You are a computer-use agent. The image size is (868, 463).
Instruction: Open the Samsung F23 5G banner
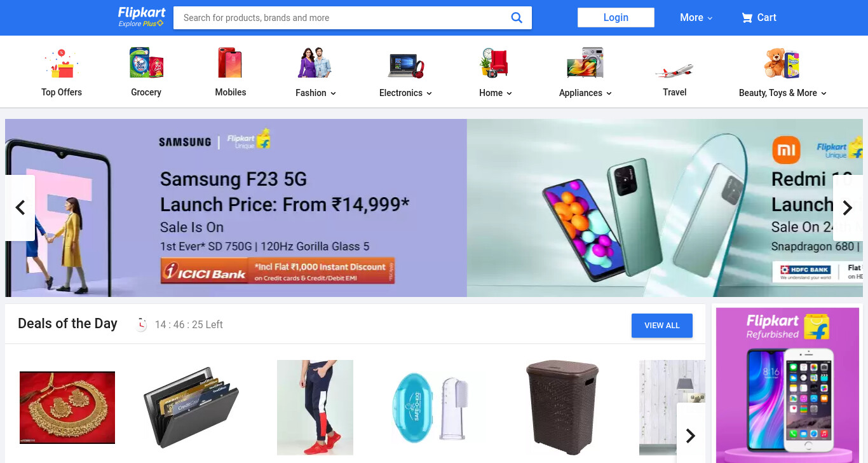pyautogui.click(x=236, y=208)
